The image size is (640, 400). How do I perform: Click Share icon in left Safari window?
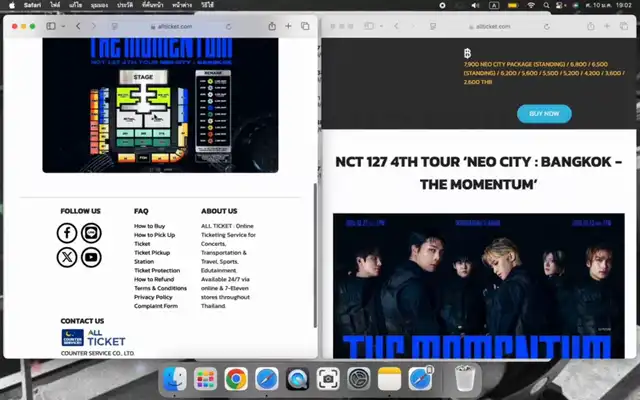coord(272,26)
